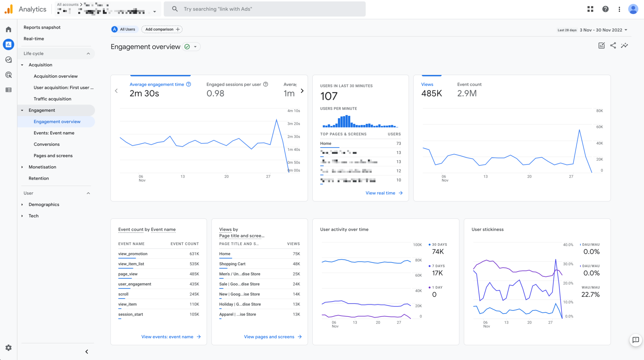The height and width of the screenshot is (360, 644).
Task: Customize this report using the edit icon
Action: tap(601, 45)
